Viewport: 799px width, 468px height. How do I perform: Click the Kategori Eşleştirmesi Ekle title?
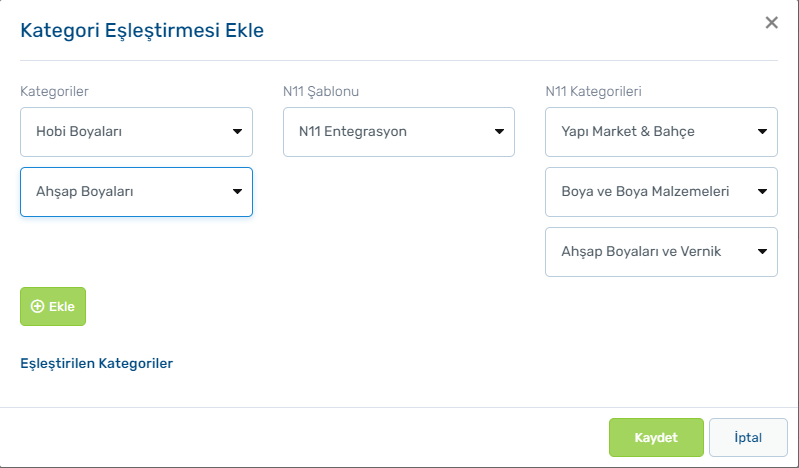pos(142,31)
